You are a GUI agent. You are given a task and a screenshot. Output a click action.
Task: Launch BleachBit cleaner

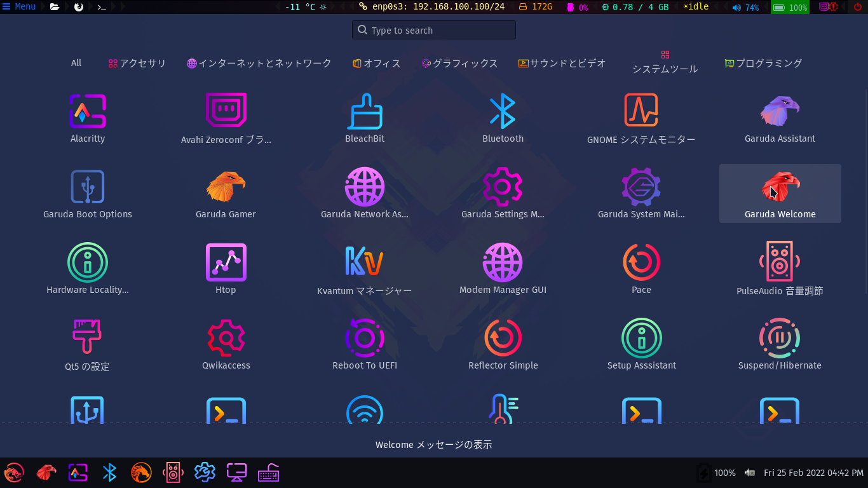(365, 118)
